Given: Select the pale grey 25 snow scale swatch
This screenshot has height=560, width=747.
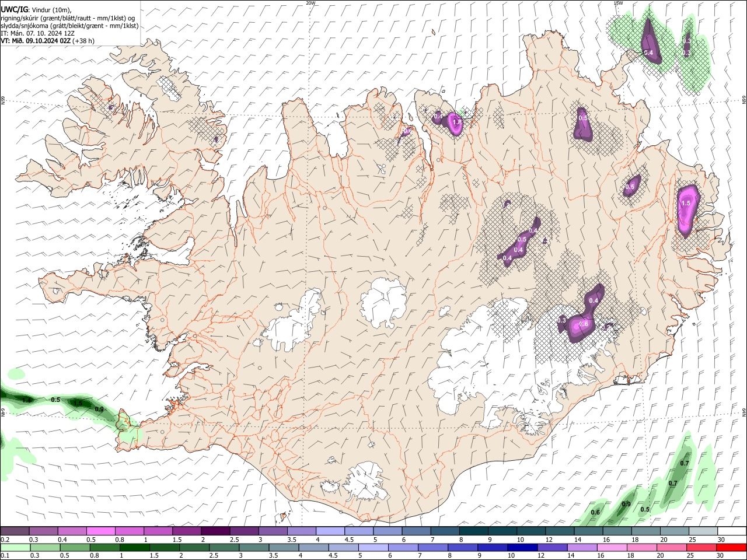Looking at the screenshot, I should [x=702, y=531].
